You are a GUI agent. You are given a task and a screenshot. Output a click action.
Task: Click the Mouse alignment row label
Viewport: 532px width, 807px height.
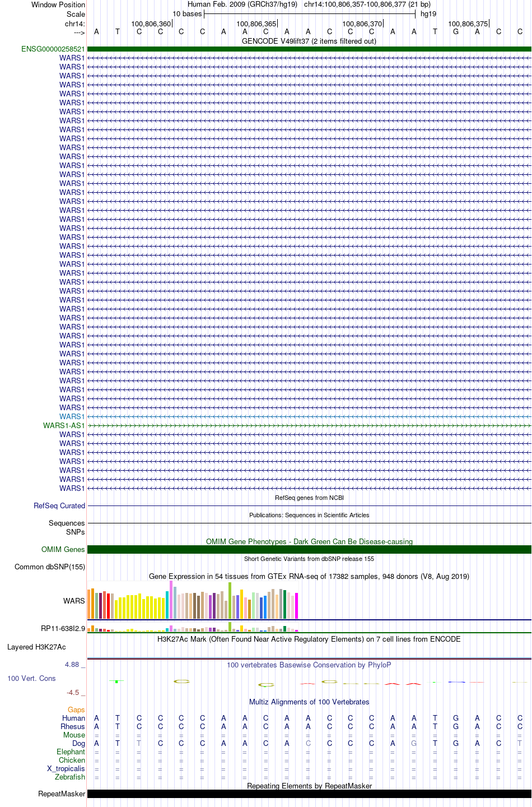74,735
